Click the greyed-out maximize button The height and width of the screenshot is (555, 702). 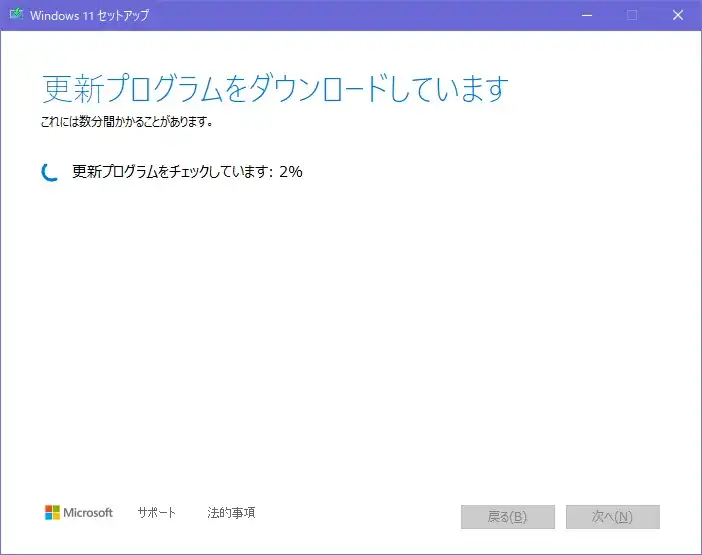[x=632, y=15]
